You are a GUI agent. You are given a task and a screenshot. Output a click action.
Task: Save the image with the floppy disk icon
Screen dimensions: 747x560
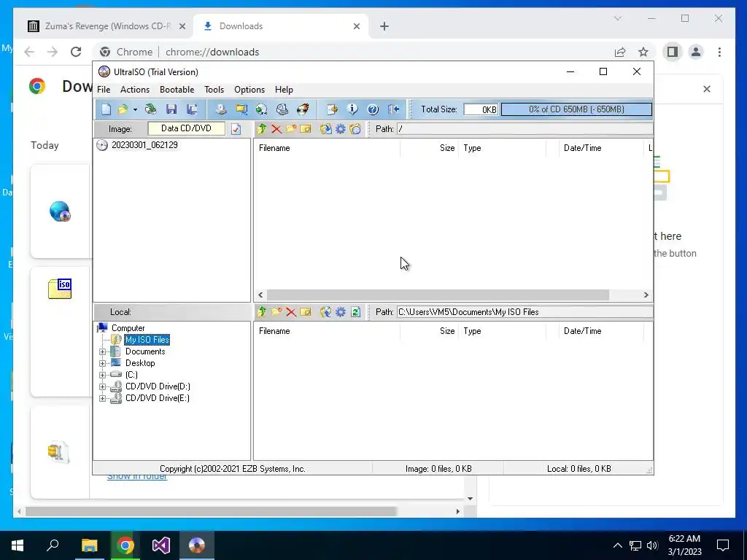pos(171,109)
